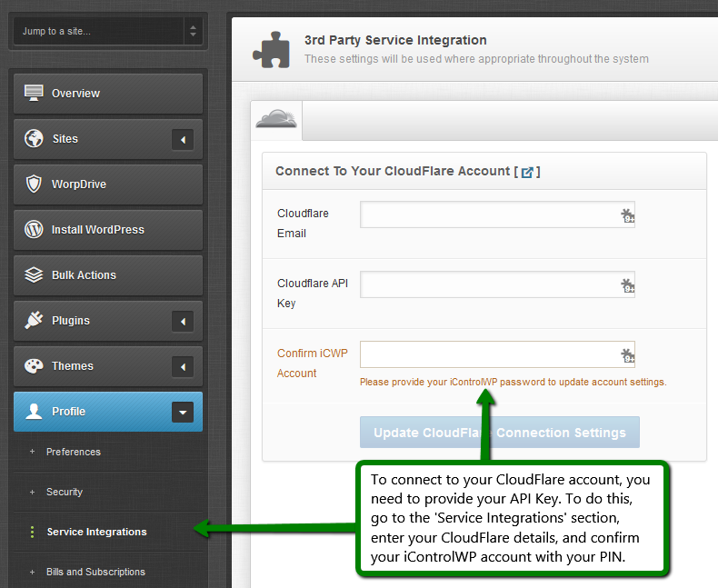This screenshot has width=718, height=588.
Task: Select the CloudFlare cloud tab
Action: pyautogui.click(x=276, y=120)
